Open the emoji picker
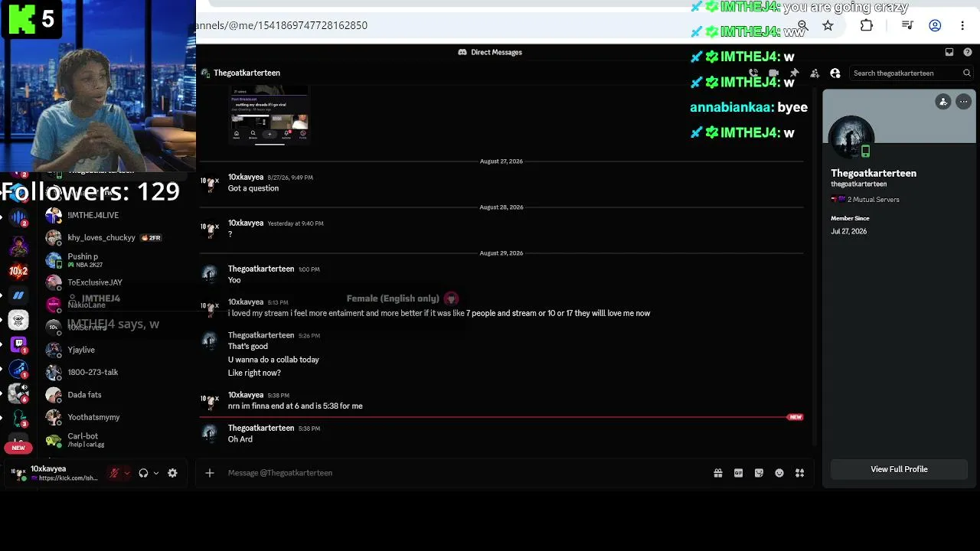The width and height of the screenshot is (980, 551). pyautogui.click(x=779, y=473)
